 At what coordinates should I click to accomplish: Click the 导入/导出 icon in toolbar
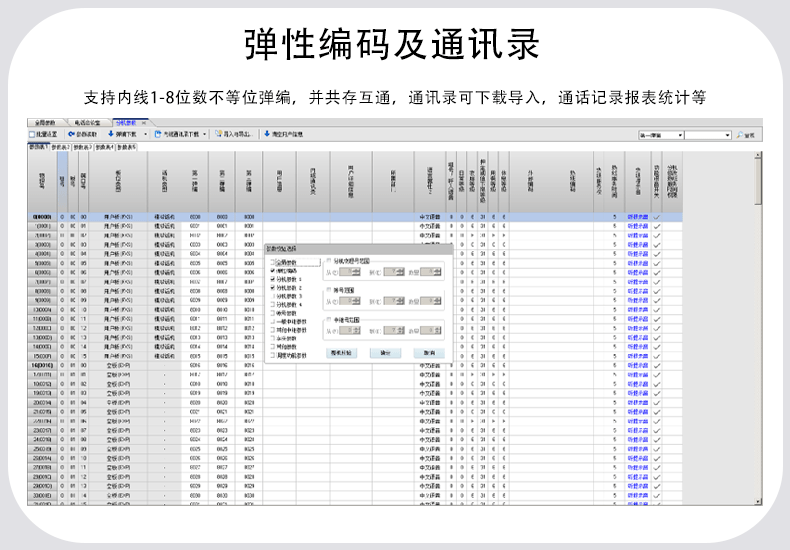coord(219,134)
